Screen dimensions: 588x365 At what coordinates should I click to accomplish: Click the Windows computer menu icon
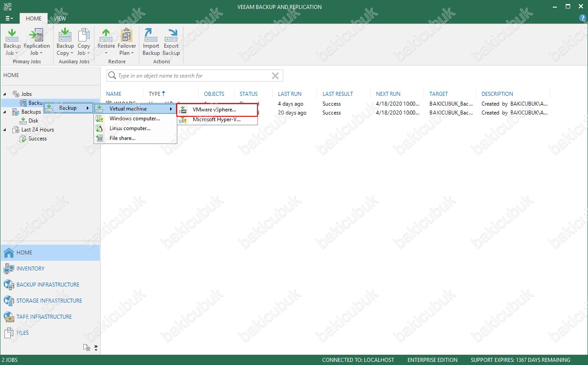click(100, 119)
